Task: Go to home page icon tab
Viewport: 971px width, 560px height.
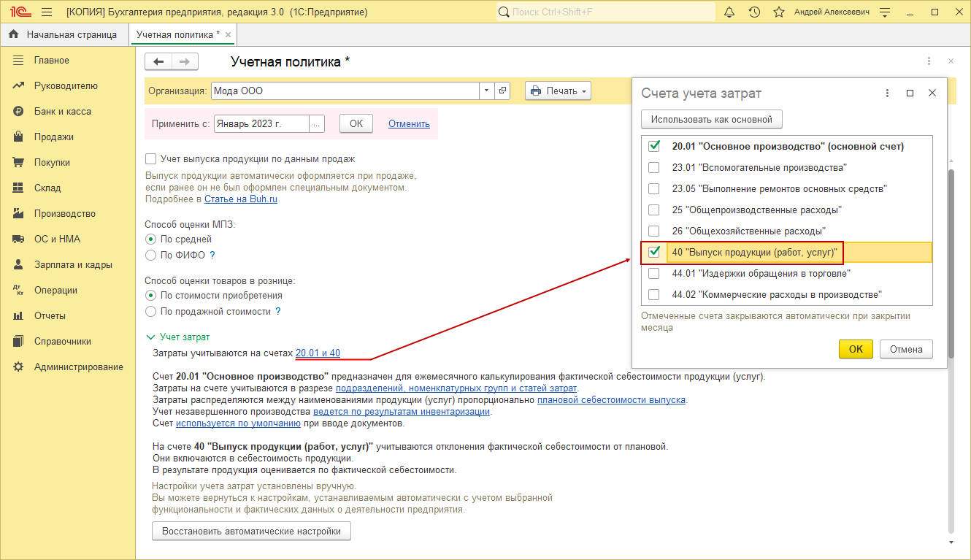Action: pos(13,34)
